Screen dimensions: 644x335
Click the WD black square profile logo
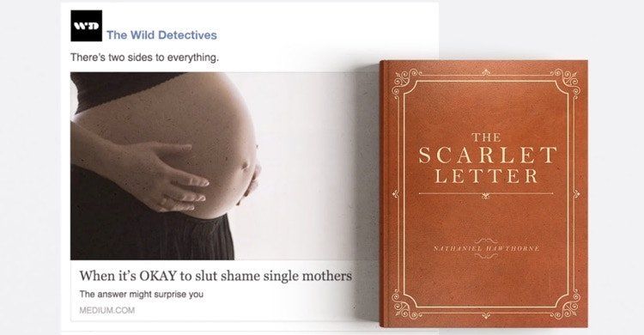point(86,26)
